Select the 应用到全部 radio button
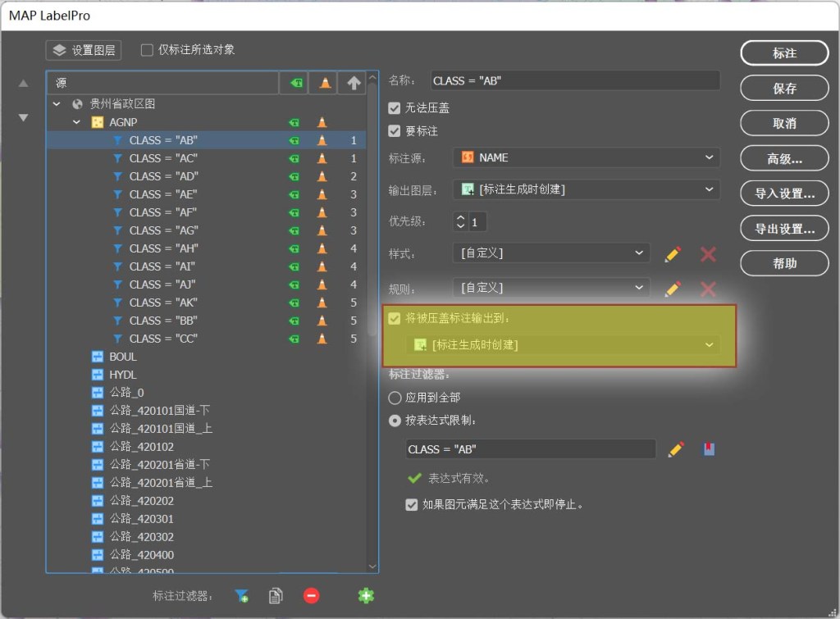Screen dimensions: 840x619 395,398
